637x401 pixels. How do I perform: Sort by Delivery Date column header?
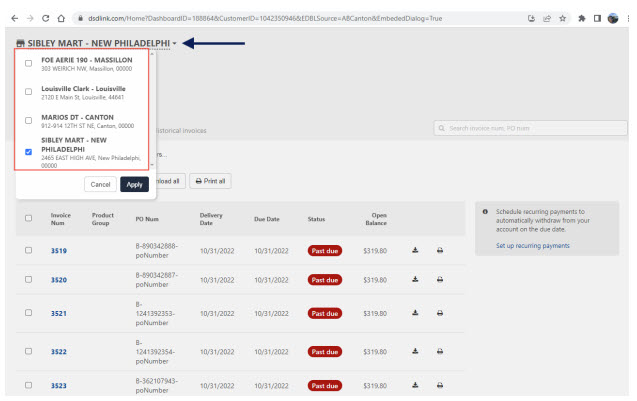(x=211, y=219)
